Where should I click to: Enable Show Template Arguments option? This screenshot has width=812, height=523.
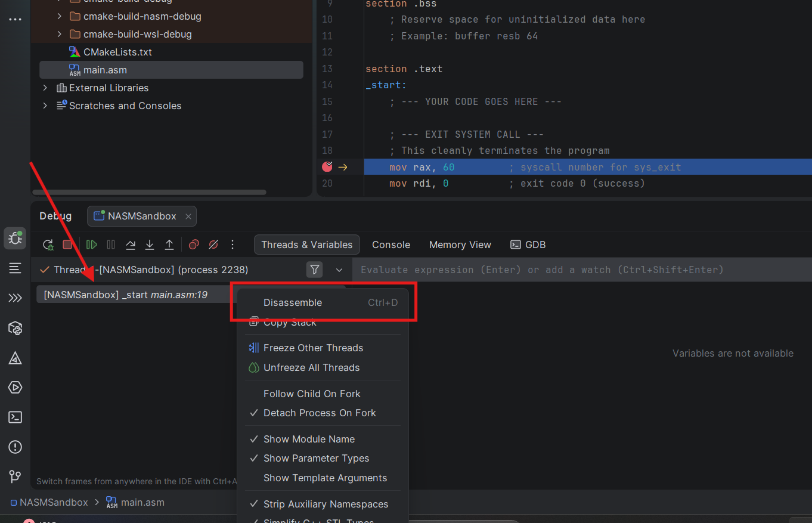pos(323,478)
